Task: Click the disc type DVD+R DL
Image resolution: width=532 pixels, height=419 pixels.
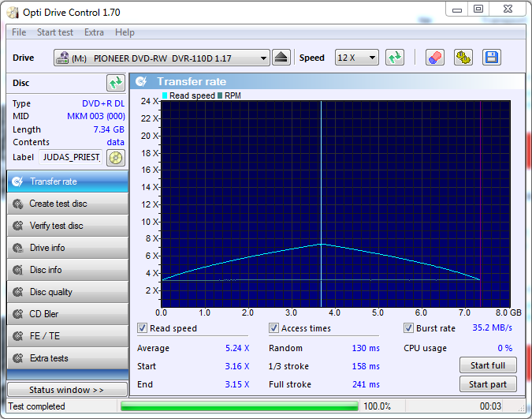Action: 103,103
